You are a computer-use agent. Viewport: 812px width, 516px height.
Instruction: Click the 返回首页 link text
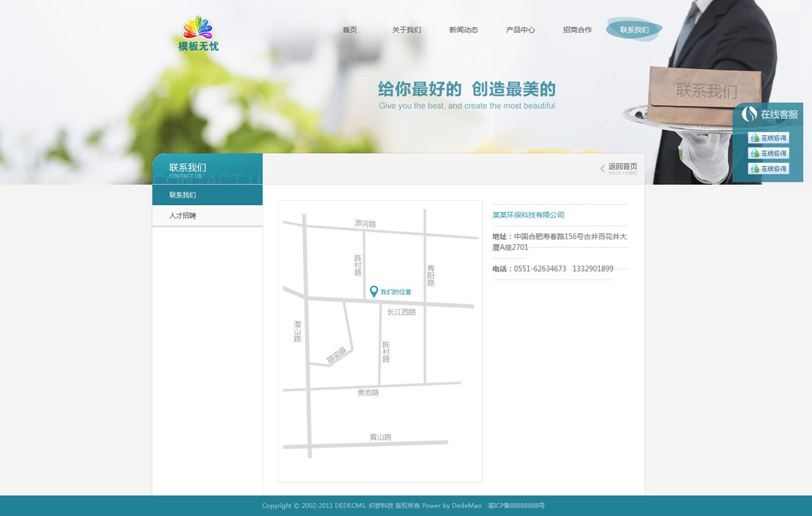[x=623, y=167]
